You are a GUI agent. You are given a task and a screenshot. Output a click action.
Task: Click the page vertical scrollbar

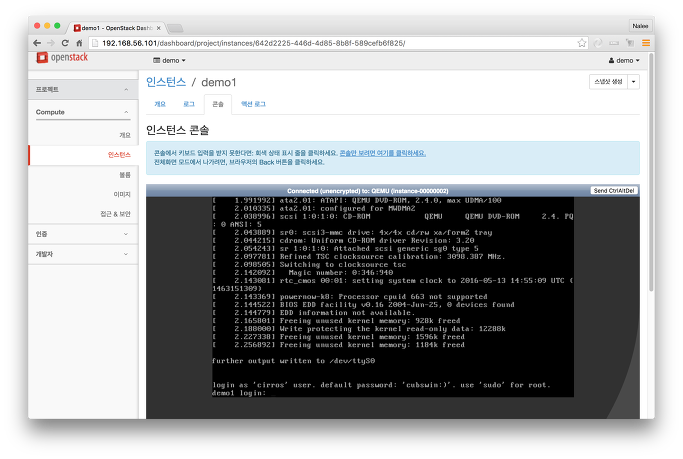click(x=651, y=174)
